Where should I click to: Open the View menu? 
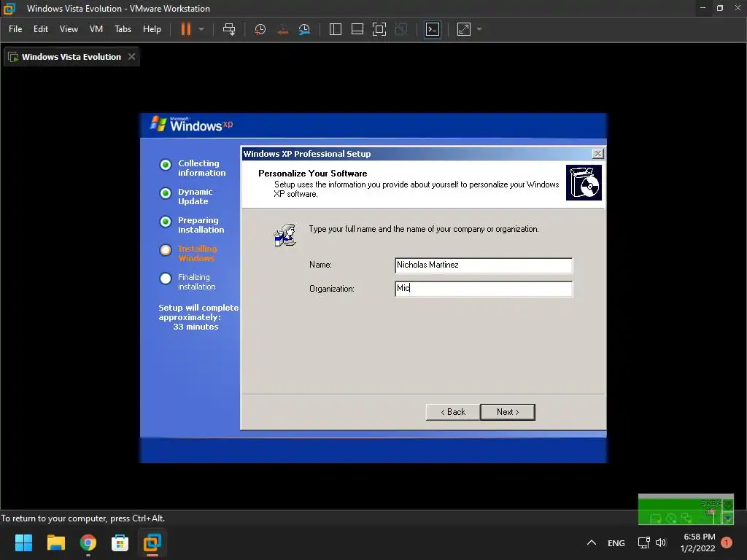[x=69, y=29]
